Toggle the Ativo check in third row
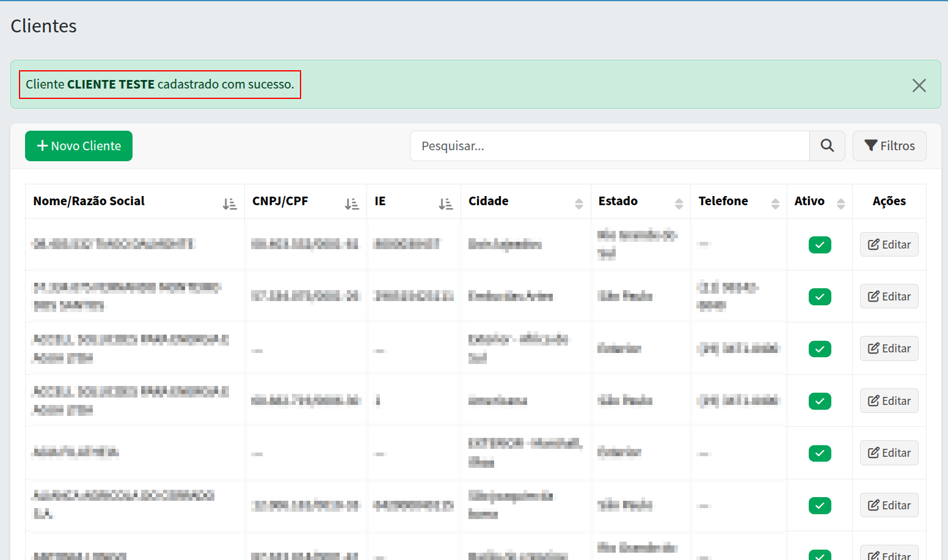Image resolution: width=948 pixels, height=560 pixels. coord(820,349)
